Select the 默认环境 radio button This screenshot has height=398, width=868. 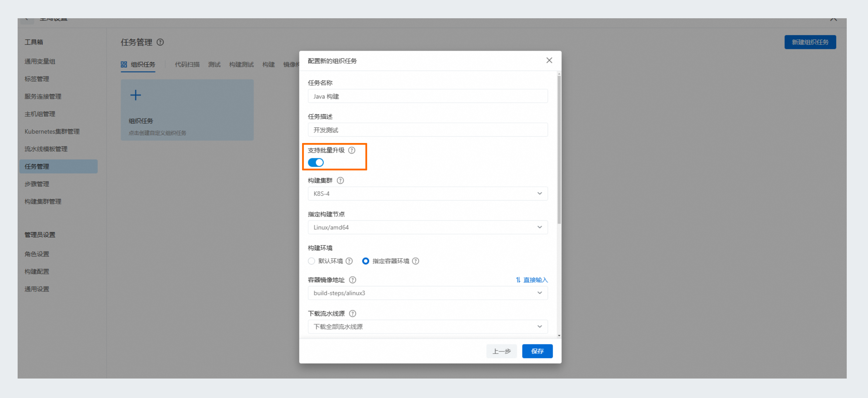pos(311,261)
